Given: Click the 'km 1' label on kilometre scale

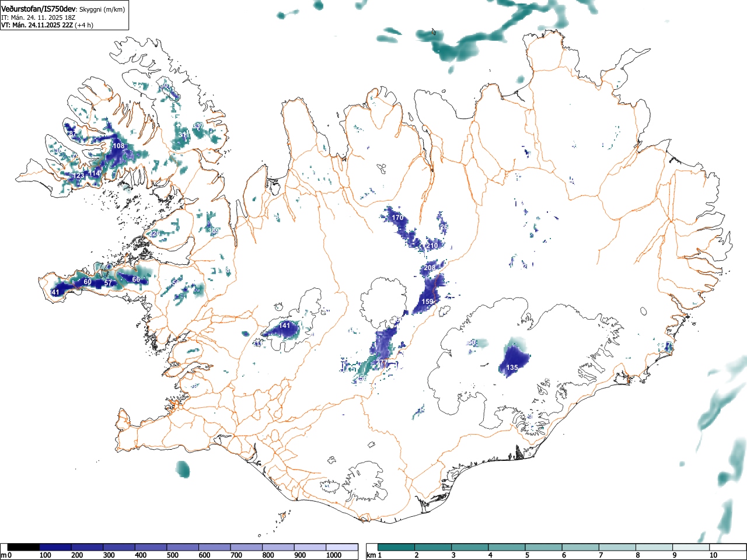Looking at the screenshot, I should (374, 555).
